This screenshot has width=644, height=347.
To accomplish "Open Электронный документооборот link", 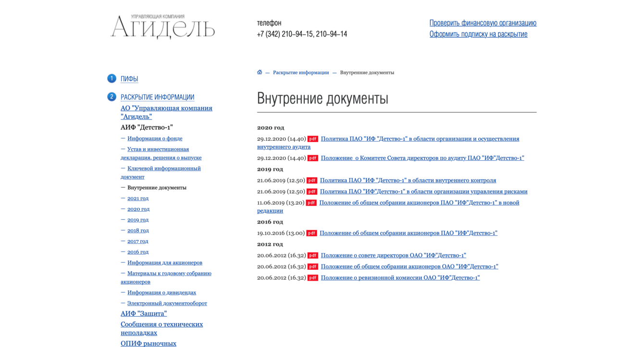I will coord(167,303).
